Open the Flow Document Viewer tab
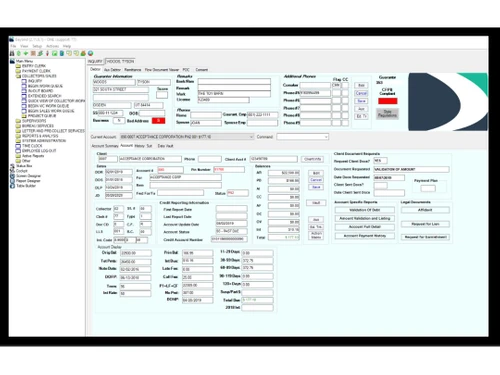The width and height of the screenshot is (500, 375). click(162, 70)
